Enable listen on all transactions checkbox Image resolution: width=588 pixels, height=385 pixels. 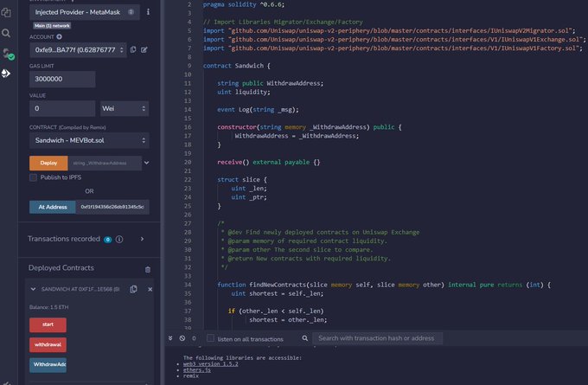(x=211, y=338)
